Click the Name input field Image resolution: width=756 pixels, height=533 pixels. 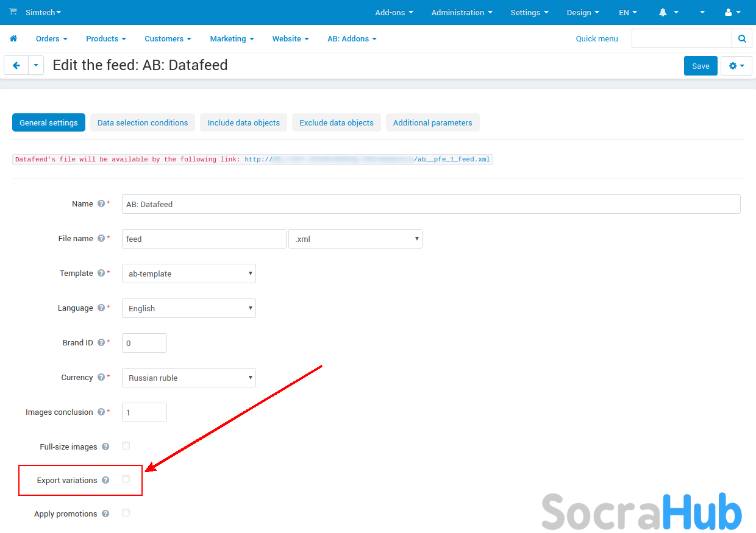point(431,204)
